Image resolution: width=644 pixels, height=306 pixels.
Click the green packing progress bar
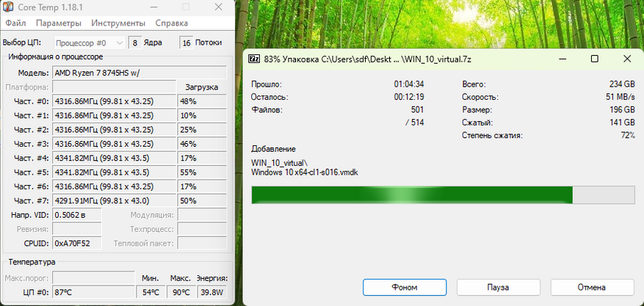(443, 195)
